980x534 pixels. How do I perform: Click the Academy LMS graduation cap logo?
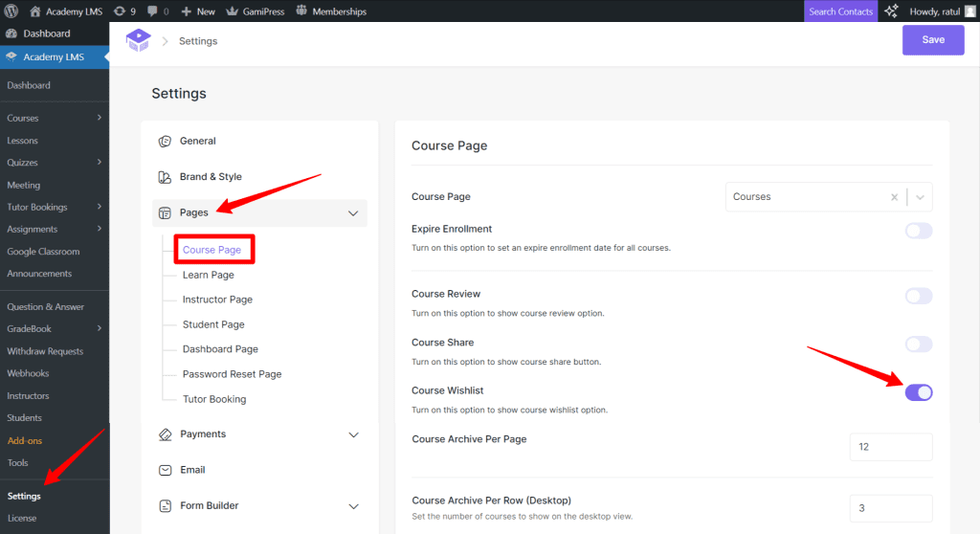pyautogui.click(x=139, y=40)
